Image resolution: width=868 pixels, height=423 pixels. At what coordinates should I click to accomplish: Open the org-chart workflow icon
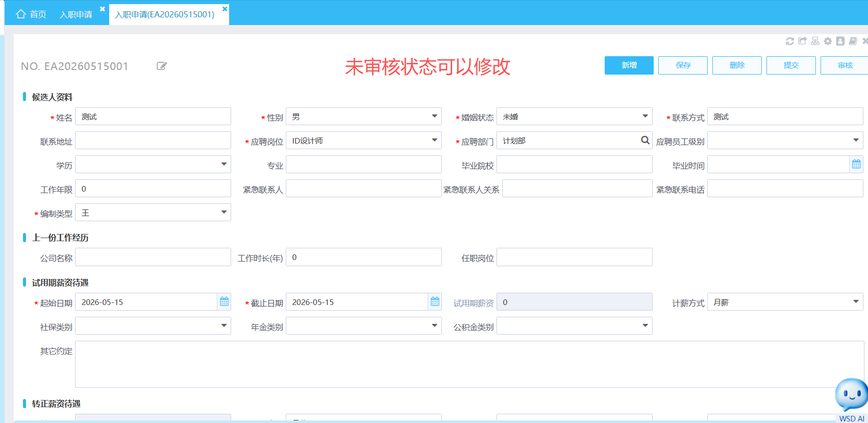[x=815, y=41]
